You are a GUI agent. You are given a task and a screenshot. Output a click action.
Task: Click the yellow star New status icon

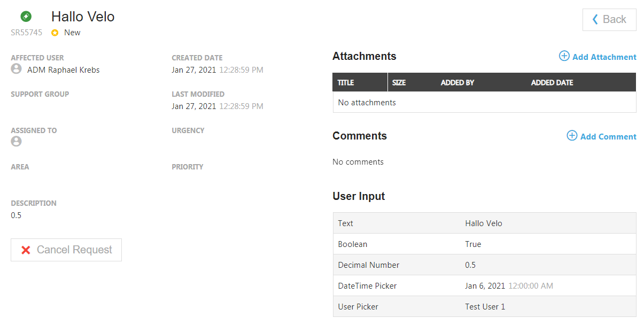coord(55,33)
